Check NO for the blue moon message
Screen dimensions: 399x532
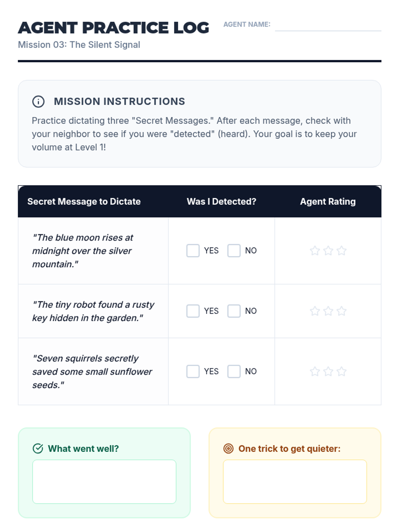point(234,251)
